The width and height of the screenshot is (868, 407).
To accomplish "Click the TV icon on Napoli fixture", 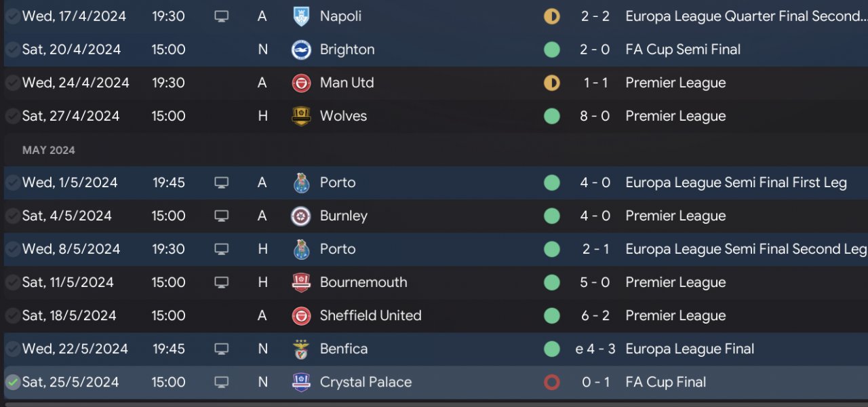I will (x=222, y=16).
